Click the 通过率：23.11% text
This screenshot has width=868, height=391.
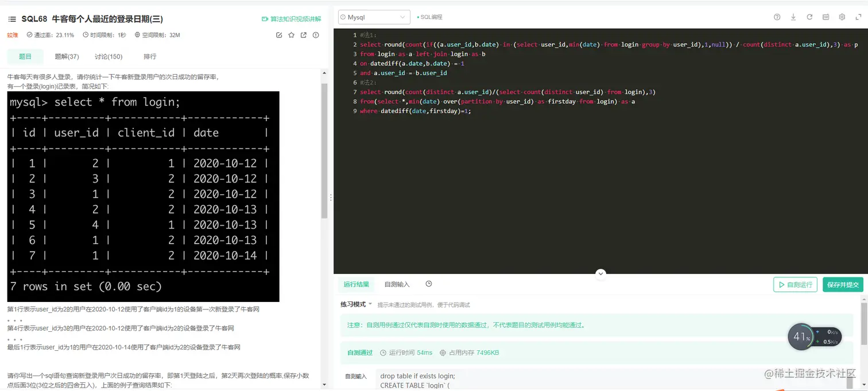tap(51, 35)
